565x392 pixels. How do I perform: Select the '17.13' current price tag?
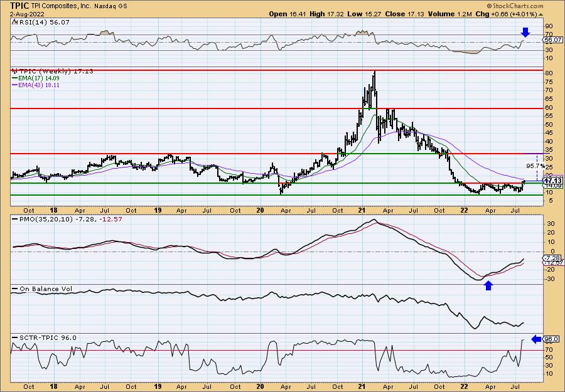553,181
